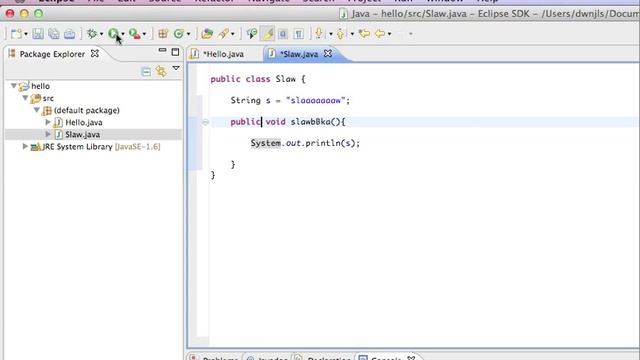Toggle Block Selection mode

tap(283, 34)
